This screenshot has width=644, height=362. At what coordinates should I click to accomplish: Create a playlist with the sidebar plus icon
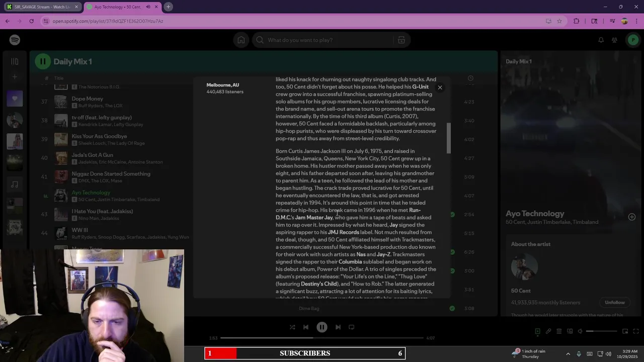(15, 77)
